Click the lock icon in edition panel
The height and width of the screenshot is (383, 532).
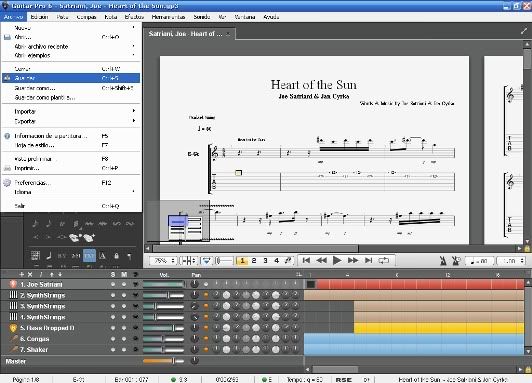pos(116,256)
